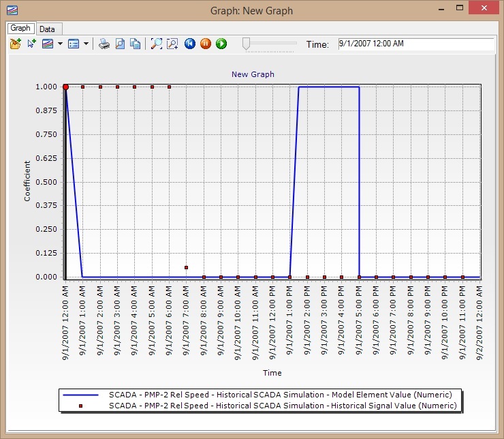Viewport: 504px width, 439px height.
Task: Click the time slider handle
Action: 247,44
